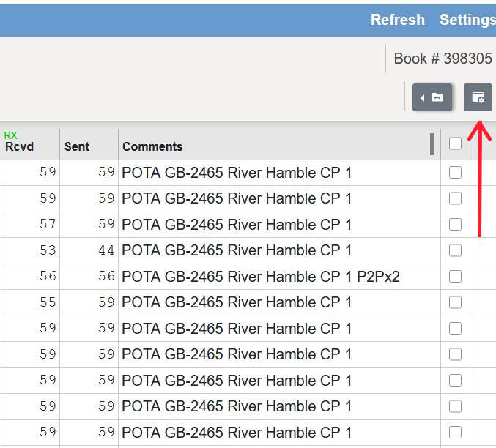Tick the checkbox for the Rcvd 53 row
This screenshot has width=496, height=448.
coord(455,250)
